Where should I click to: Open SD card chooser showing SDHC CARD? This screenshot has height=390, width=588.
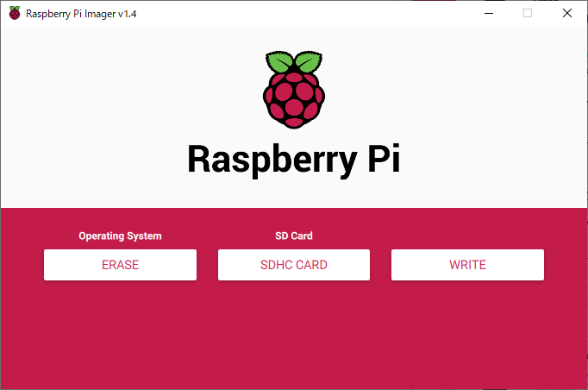pyautogui.click(x=293, y=265)
